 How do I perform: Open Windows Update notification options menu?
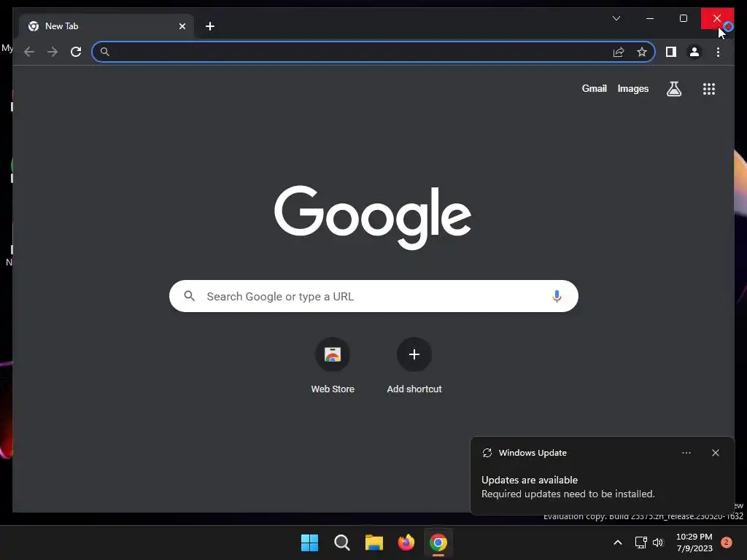[686, 453]
